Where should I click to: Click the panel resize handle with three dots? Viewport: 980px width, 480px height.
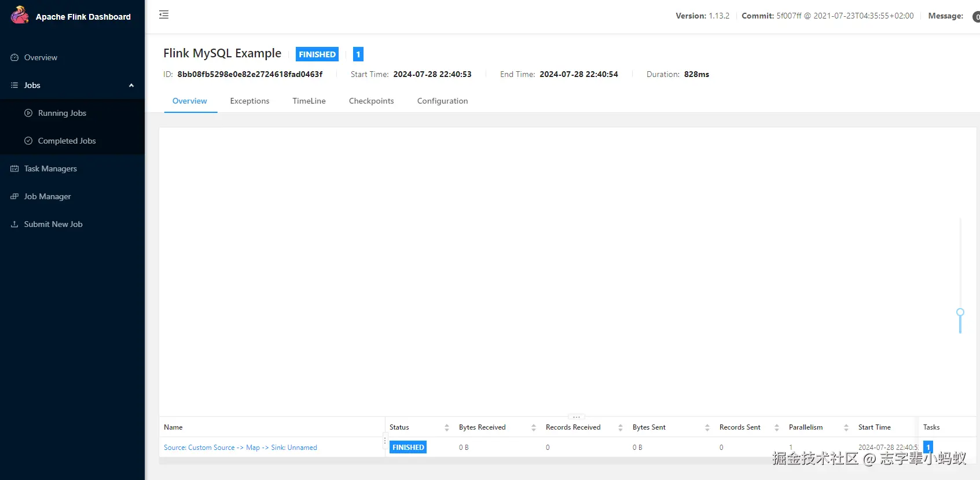coord(577,417)
